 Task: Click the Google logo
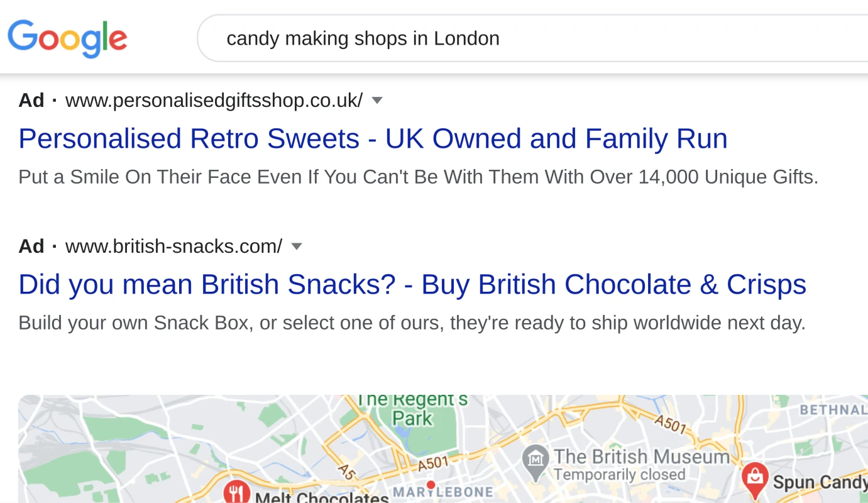point(67,38)
